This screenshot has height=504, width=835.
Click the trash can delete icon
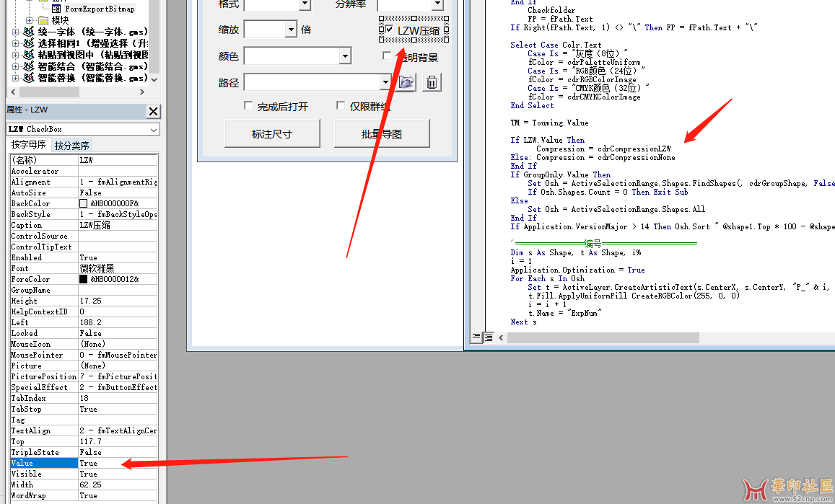432,82
